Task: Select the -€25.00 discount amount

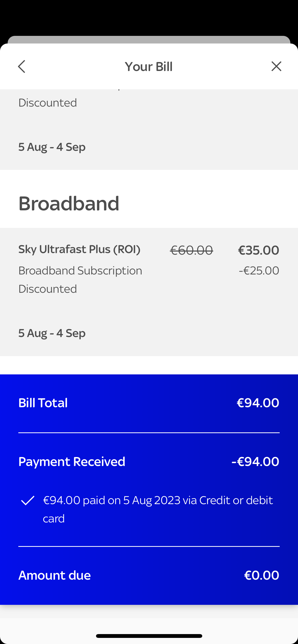Action: coord(259,270)
